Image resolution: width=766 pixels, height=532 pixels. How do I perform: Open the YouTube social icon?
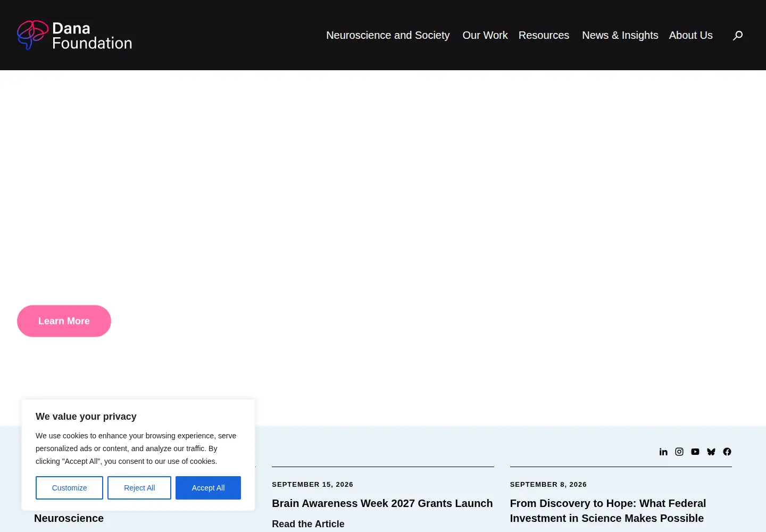[695, 452]
